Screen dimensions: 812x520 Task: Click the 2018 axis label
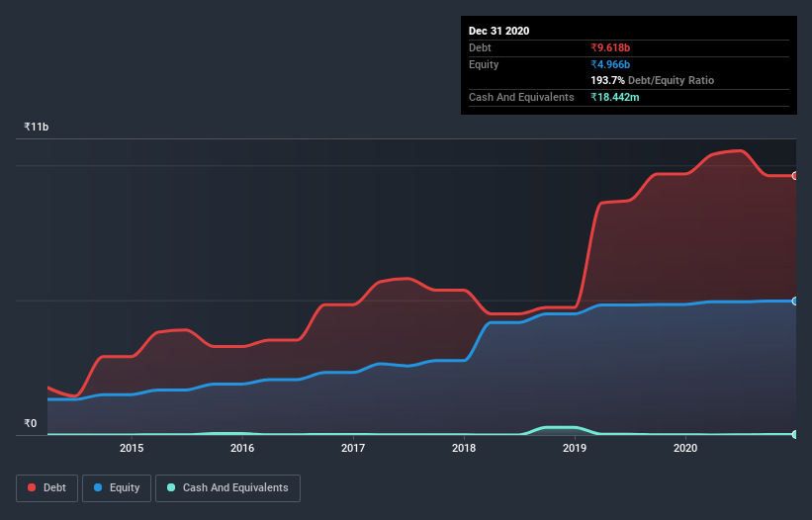coord(464,448)
